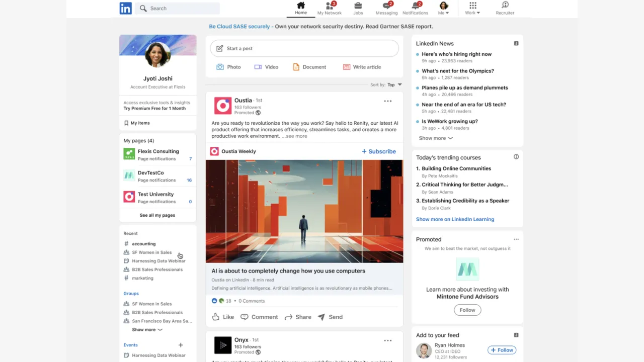
Task: Comment on the Oustia post
Action: tap(259, 317)
